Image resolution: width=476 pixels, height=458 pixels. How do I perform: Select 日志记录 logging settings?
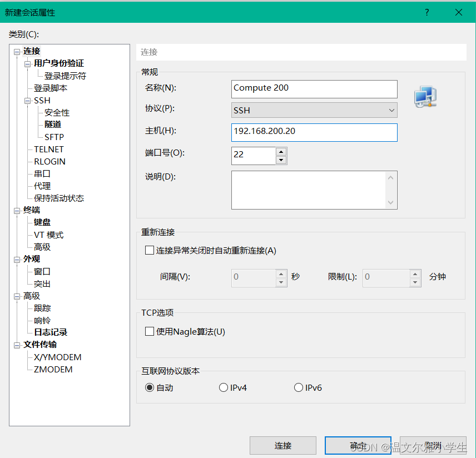pyautogui.click(x=51, y=332)
